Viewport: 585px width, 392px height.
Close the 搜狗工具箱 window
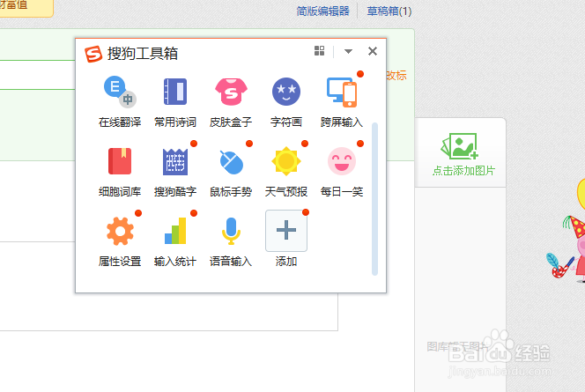373,51
